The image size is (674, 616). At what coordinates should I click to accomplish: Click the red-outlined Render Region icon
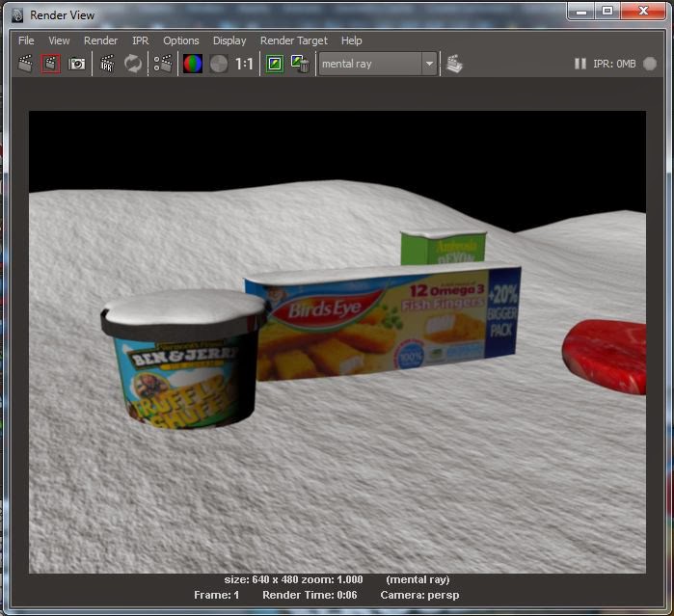pyautogui.click(x=51, y=64)
